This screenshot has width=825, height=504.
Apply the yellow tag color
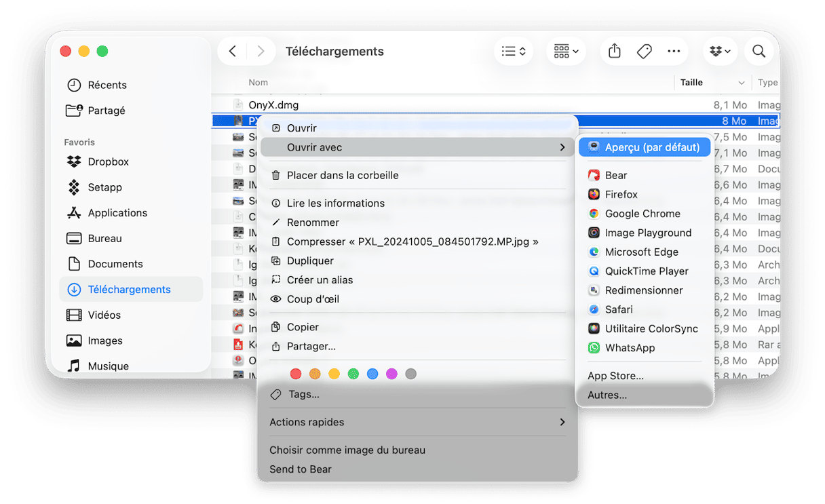pos(334,374)
